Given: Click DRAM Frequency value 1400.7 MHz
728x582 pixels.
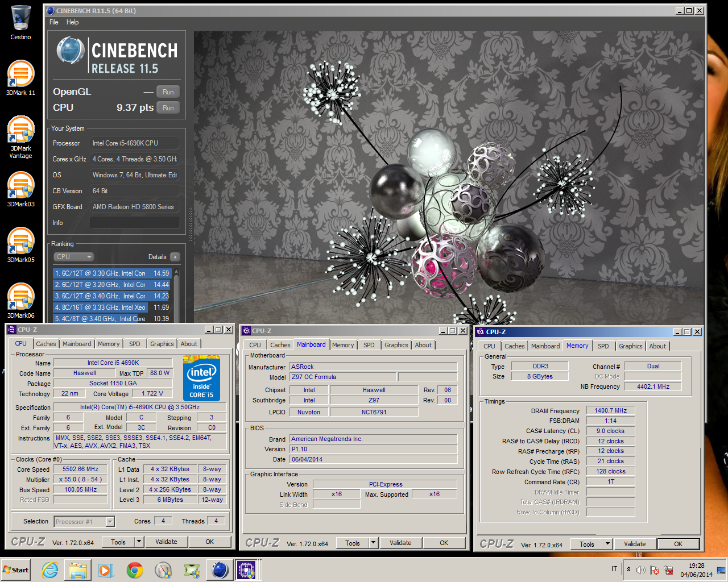Looking at the screenshot, I should point(610,410).
